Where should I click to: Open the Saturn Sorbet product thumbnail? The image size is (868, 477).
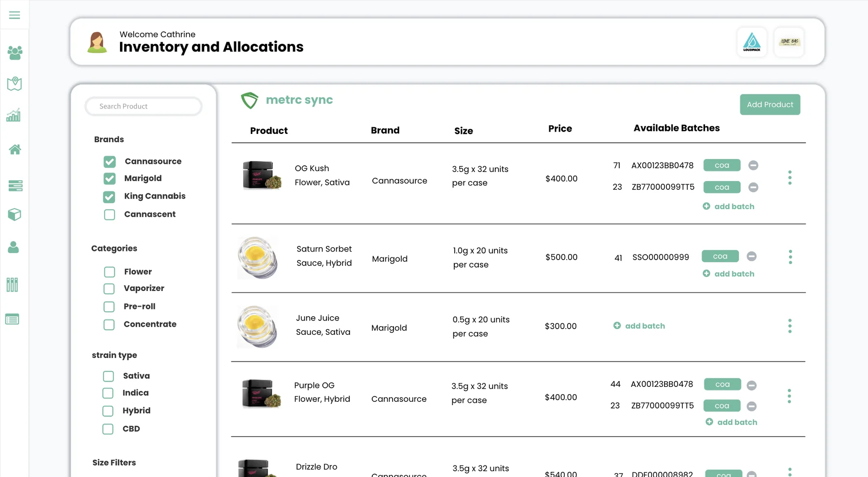pyautogui.click(x=258, y=258)
